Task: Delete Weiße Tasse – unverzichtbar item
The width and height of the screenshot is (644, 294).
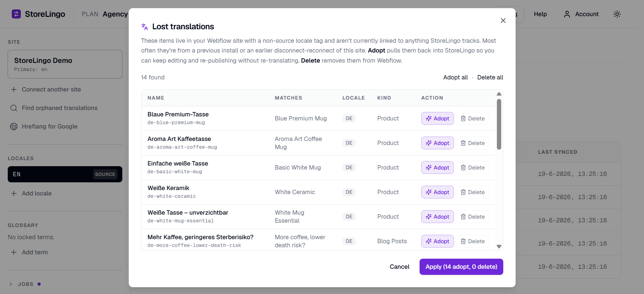Action: coord(472,217)
